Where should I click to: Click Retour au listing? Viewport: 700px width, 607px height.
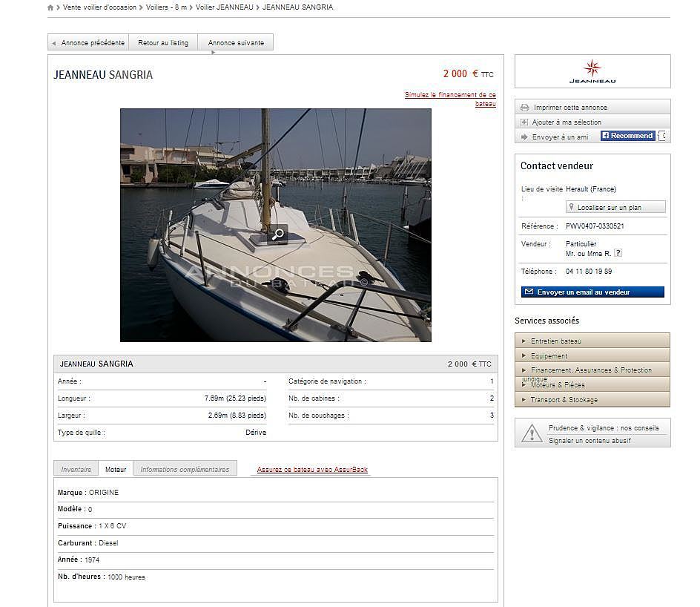163,43
